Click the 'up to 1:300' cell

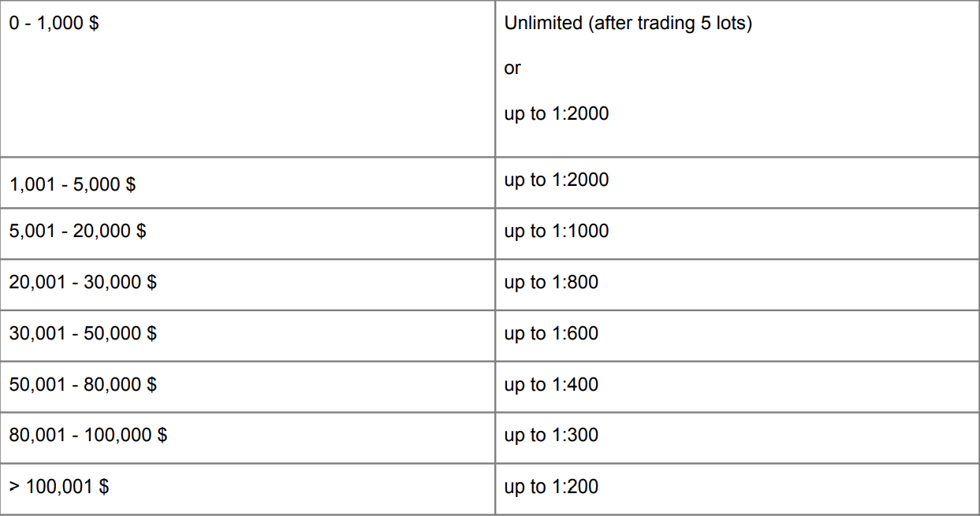click(551, 435)
